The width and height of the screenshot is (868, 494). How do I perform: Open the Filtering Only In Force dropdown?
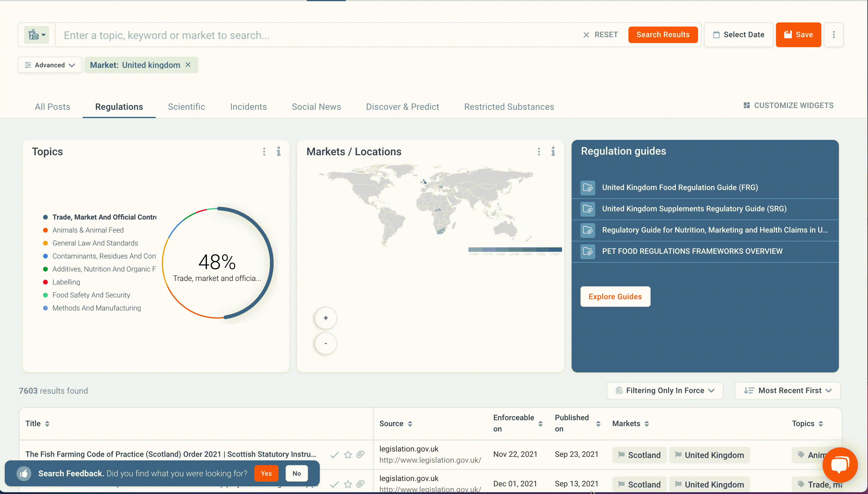pyautogui.click(x=665, y=390)
